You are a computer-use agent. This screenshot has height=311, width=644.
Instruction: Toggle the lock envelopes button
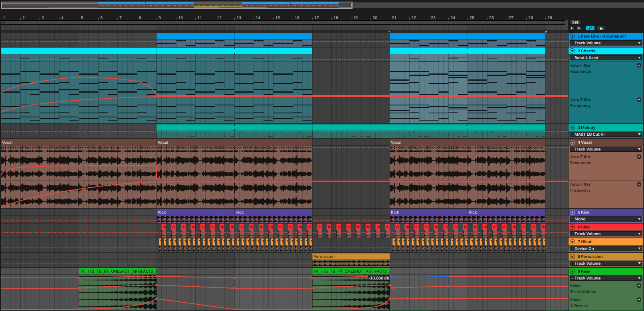tap(601, 28)
